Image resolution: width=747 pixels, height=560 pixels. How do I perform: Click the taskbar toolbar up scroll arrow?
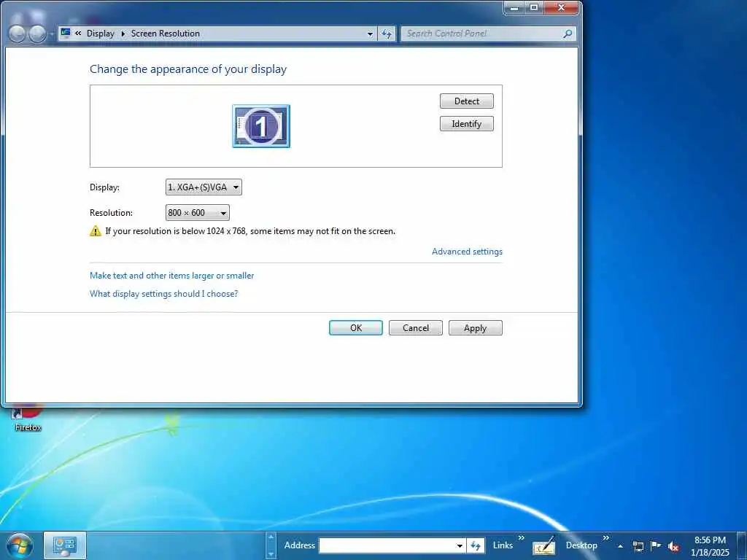click(271, 537)
